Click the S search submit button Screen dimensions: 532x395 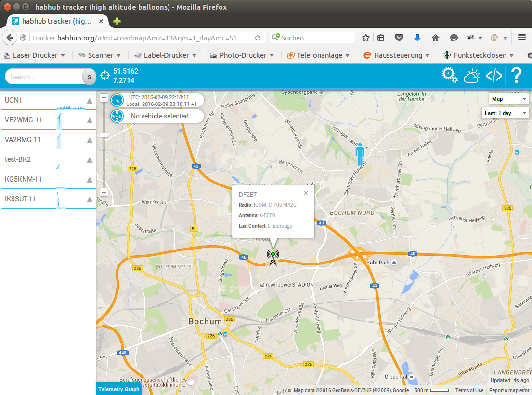click(x=89, y=77)
